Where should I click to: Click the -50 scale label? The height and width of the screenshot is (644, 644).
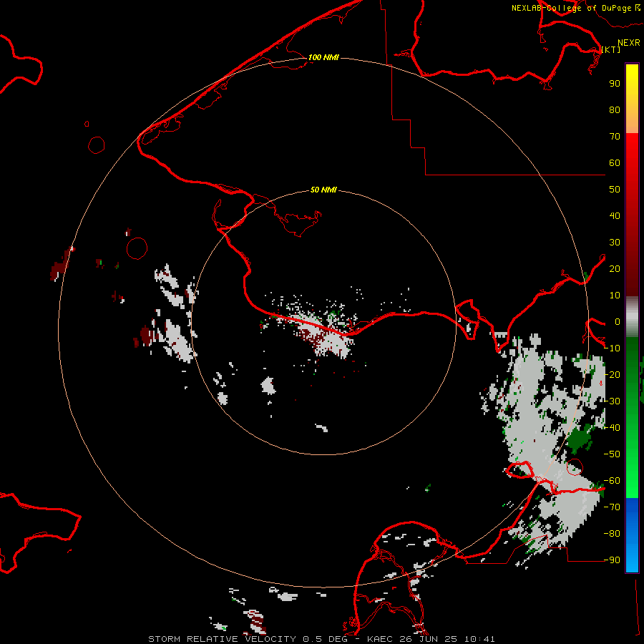point(613,454)
